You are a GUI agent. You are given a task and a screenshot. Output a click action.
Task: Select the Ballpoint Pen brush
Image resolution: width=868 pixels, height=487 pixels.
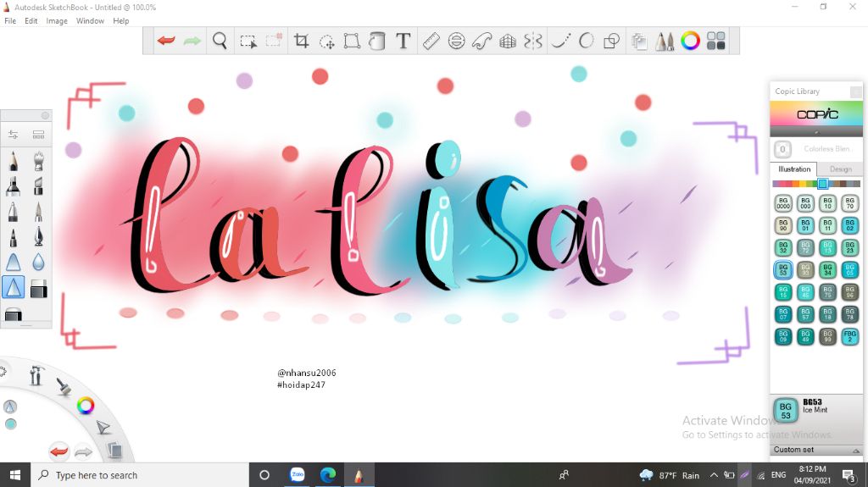14,212
